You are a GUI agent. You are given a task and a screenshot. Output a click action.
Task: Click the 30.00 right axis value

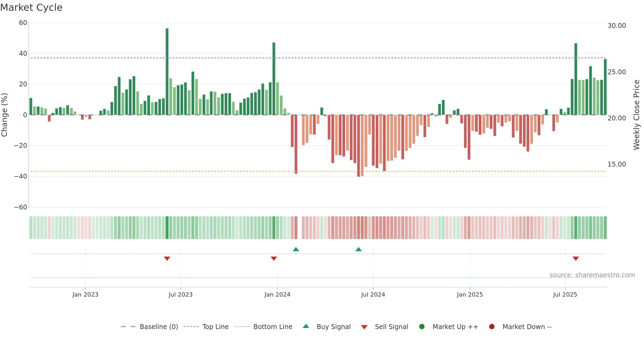pyautogui.click(x=617, y=26)
